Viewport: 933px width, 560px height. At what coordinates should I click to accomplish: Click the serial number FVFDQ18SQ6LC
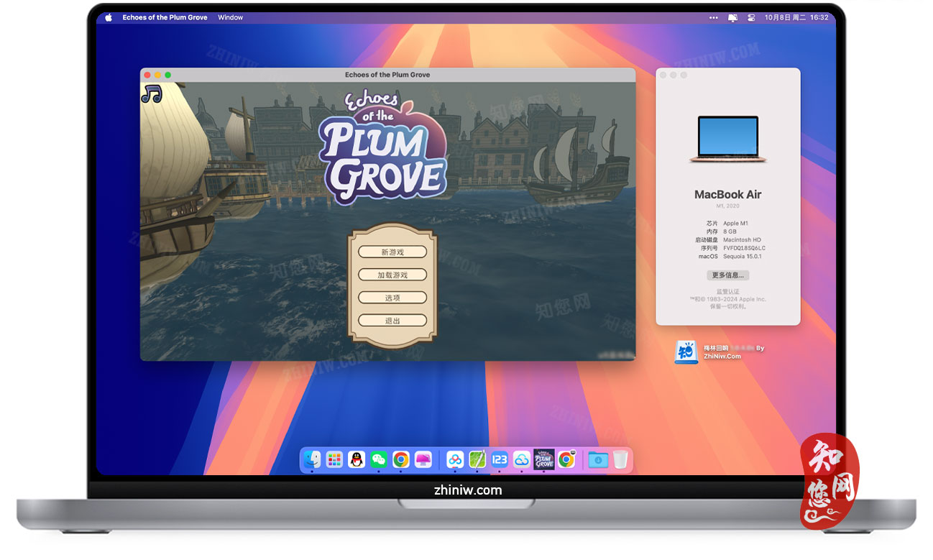click(744, 248)
